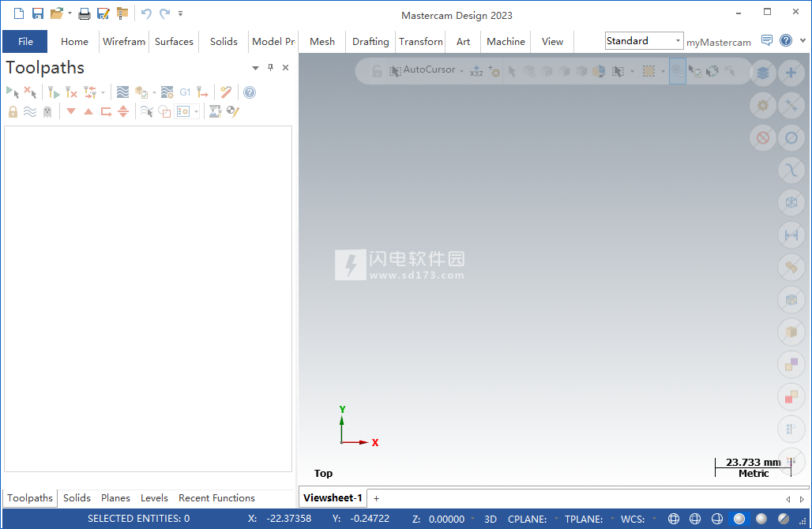This screenshot has width=812, height=529.
Task: Click the xyz coordinate entry icon
Action: tap(476, 71)
